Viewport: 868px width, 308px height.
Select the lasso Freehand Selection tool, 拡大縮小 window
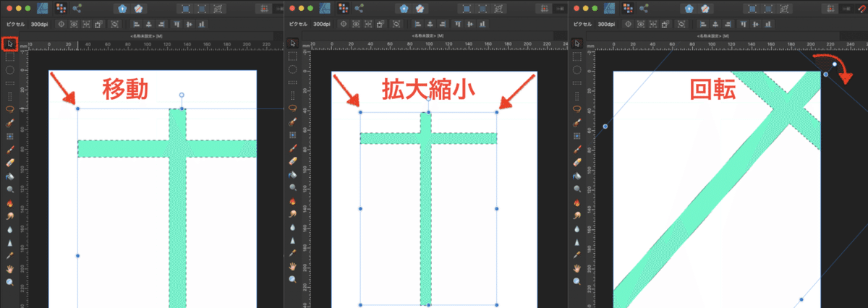click(x=294, y=108)
